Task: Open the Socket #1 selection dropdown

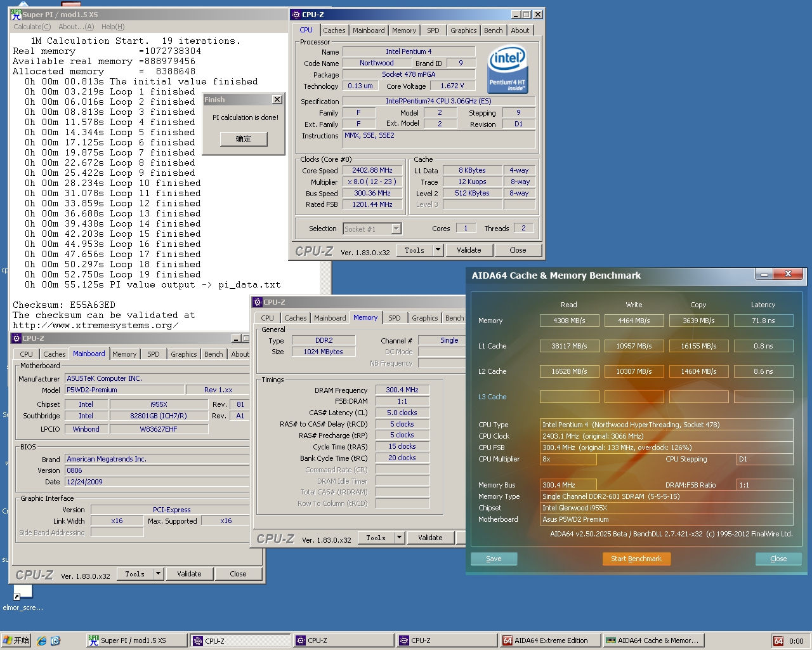Action: (x=372, y=229)
